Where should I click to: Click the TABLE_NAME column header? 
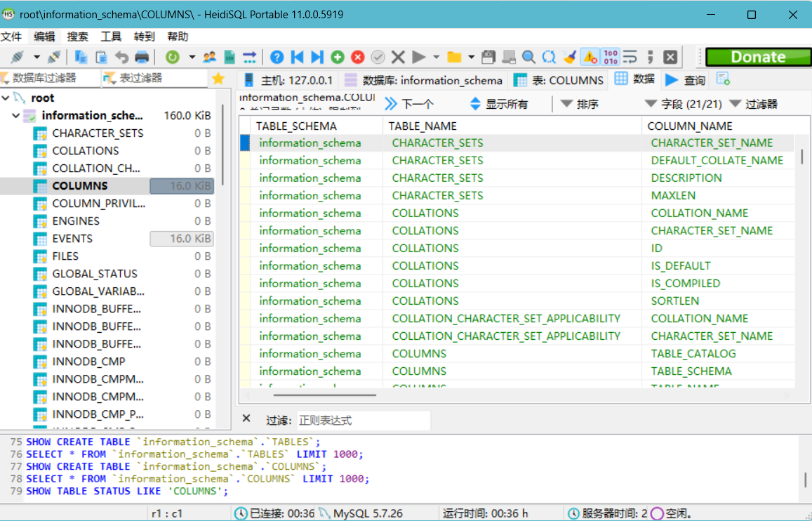[x=512, y=126]
